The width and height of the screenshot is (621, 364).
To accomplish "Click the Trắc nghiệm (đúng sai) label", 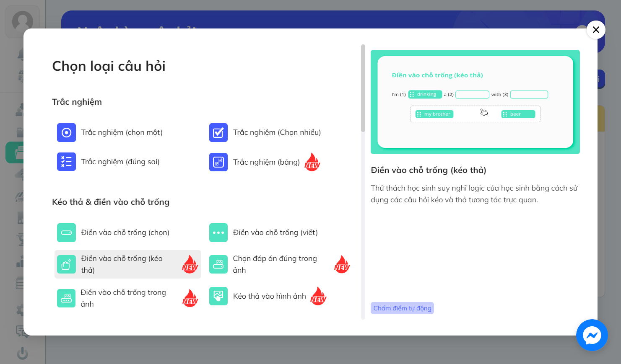I will 120,162.
